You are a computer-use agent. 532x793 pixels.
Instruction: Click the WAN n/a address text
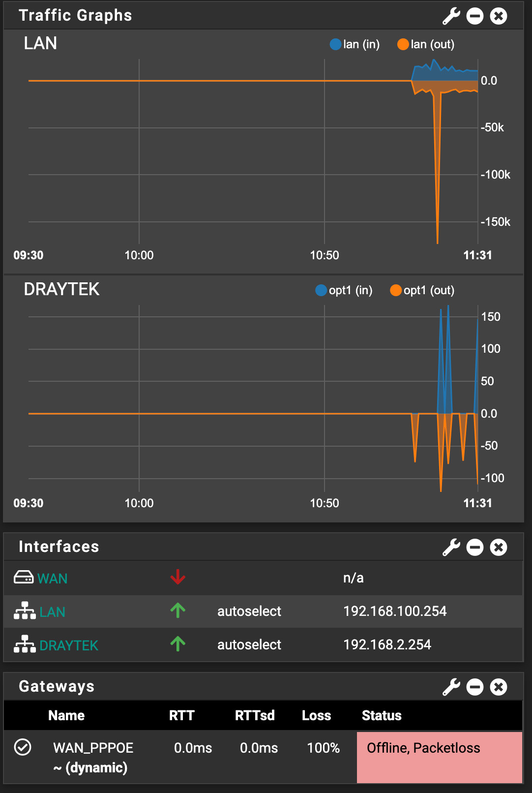click(x=353, y=578)
